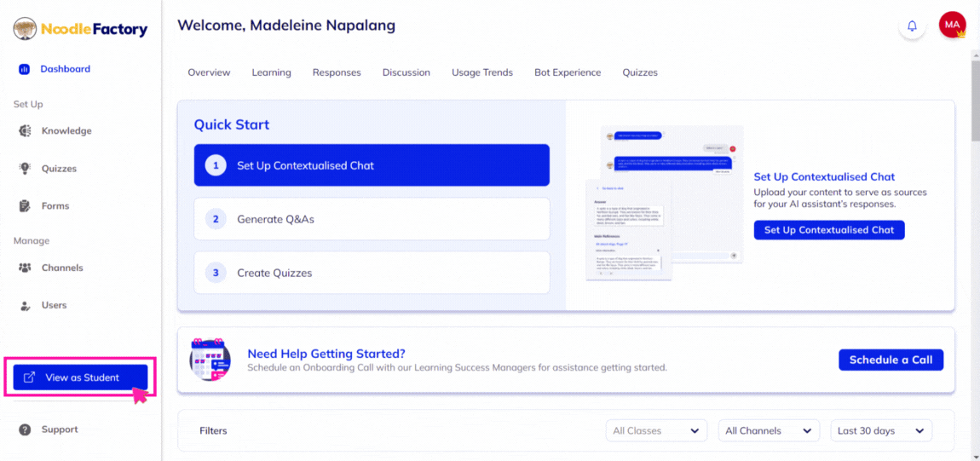Select step 3 Create Quizzes
Viewport: 980px width, 461px height.
[x=372, y=273]
